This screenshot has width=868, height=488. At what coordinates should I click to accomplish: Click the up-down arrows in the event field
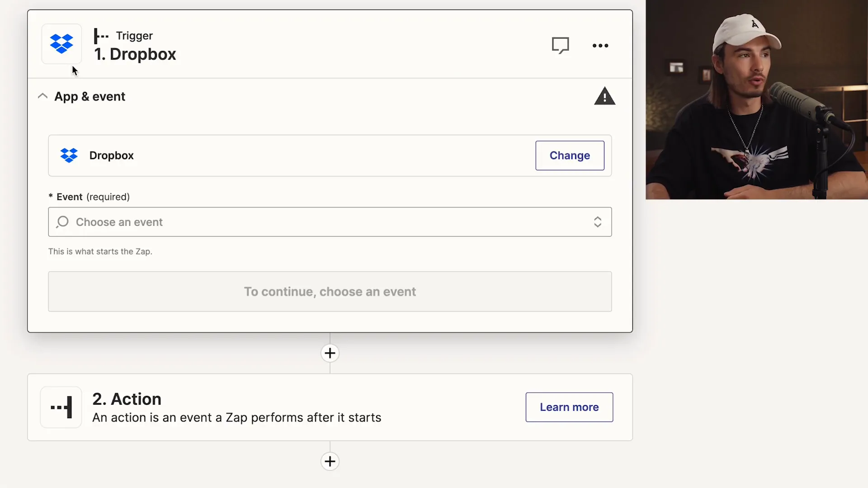click(598, 222)
